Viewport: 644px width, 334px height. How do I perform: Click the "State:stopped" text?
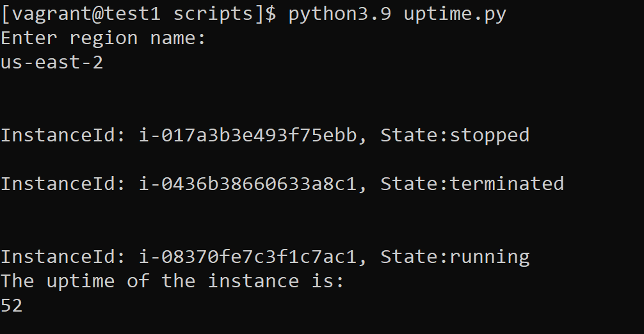click(x=455, y=136)
